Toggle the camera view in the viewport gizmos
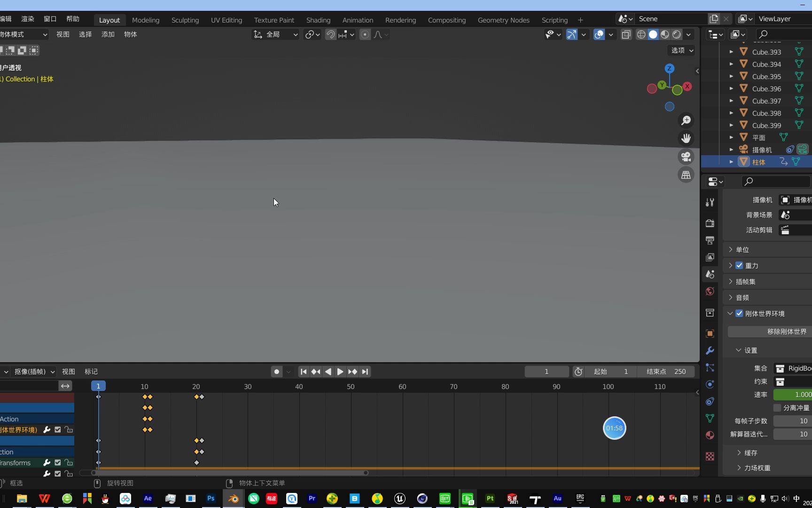 (686, 157)
